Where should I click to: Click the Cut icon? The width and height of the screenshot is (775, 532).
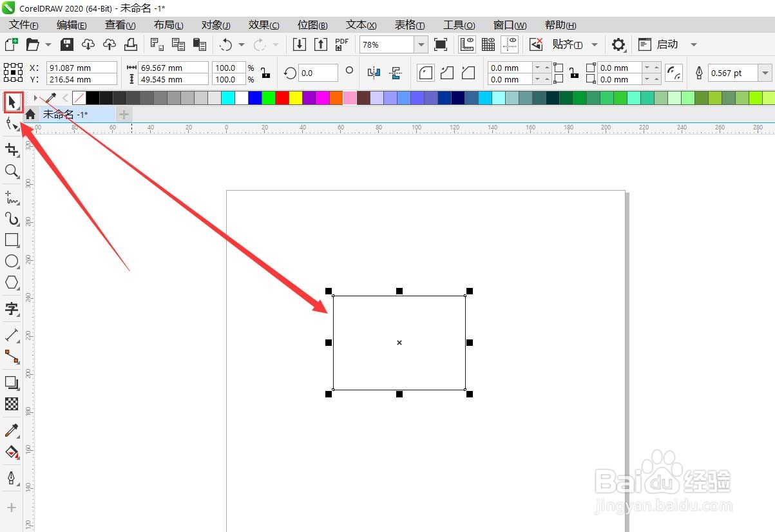[x=157, y=44]
